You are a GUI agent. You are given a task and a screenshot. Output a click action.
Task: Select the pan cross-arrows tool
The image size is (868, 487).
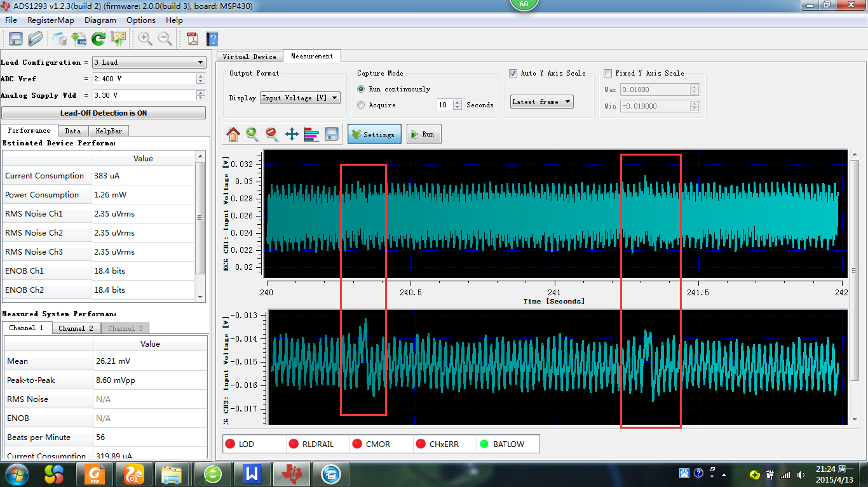(x=292, y=134)
